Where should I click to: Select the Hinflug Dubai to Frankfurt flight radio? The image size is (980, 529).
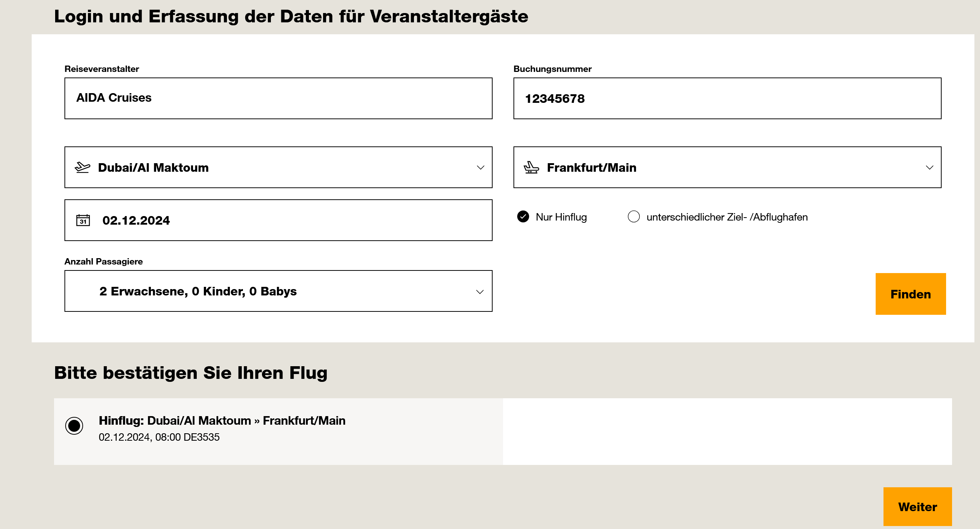pyautogui.click(x=74, y=425)
